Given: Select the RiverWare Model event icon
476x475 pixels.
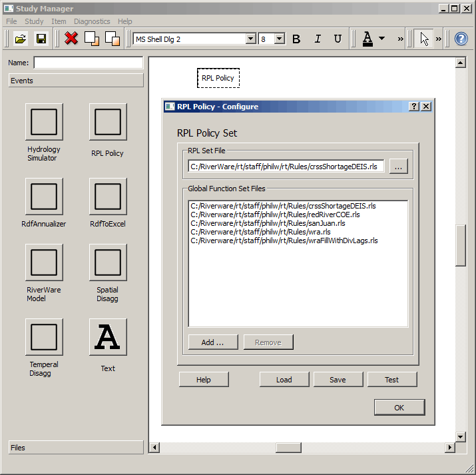Looking at the screenshot, I should point(44,262).
